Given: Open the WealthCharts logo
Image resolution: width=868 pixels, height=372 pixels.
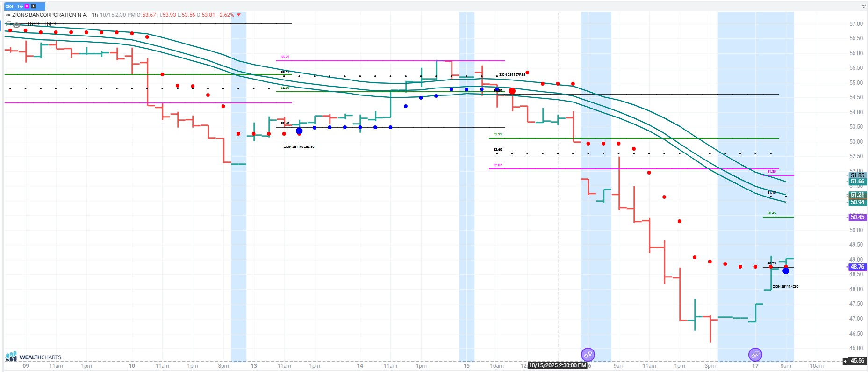Looking at the screenshot, I should 34,357.
